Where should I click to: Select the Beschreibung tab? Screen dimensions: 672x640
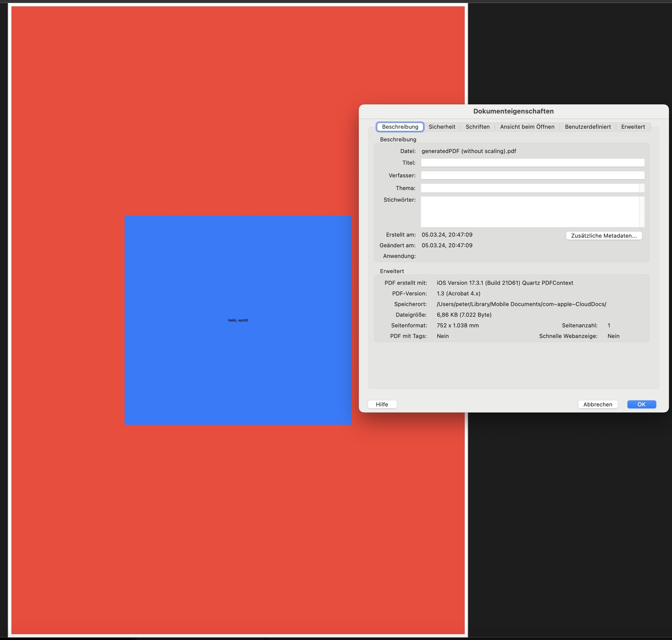[x=400, y=127]
